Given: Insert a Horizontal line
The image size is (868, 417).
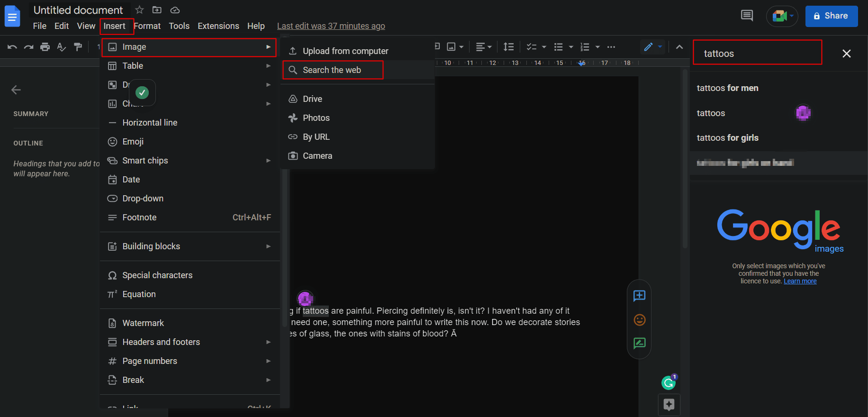Looking at the screenshot, I should point(190,123).
